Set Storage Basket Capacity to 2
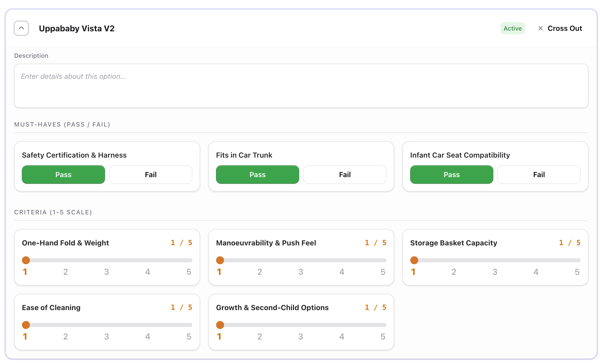603x364 pixels. [454, 272]
